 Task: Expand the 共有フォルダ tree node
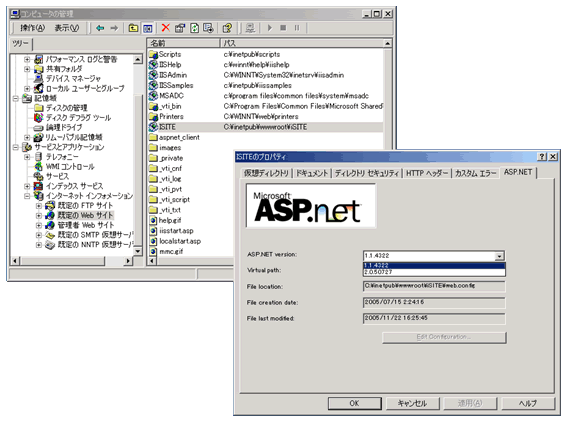coord(27,69)
